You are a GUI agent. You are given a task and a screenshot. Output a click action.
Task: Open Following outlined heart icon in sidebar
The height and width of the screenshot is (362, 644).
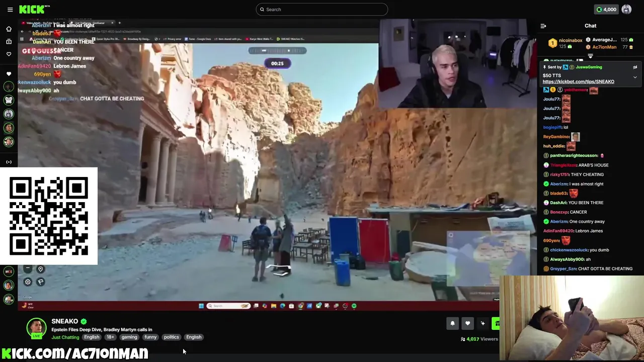point(9,54)
